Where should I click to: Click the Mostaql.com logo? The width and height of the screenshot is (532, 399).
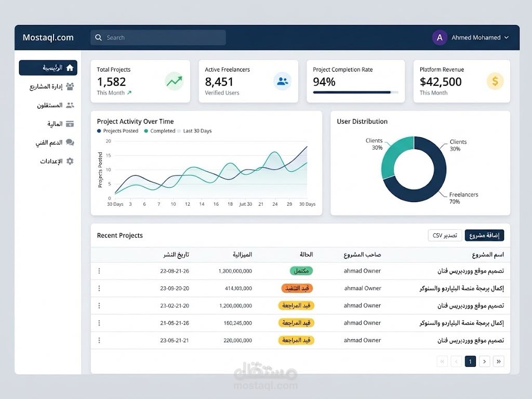48,37
